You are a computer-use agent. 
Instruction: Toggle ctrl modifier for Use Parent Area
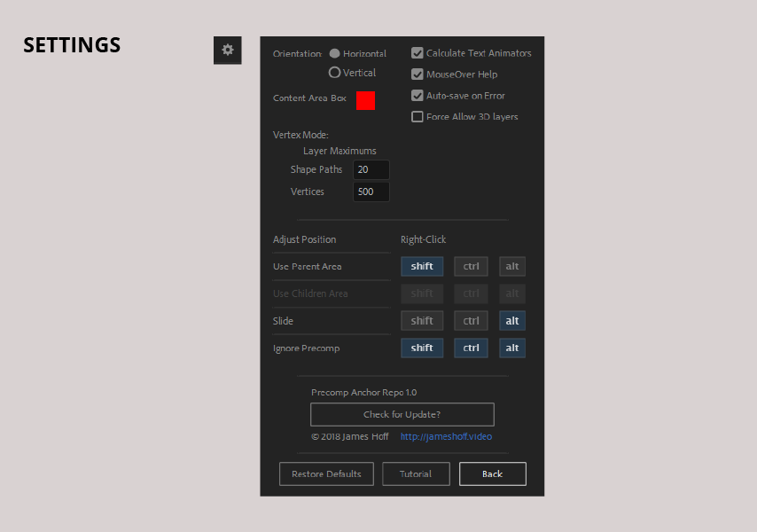pyautogui.click(x=471, y=266)
